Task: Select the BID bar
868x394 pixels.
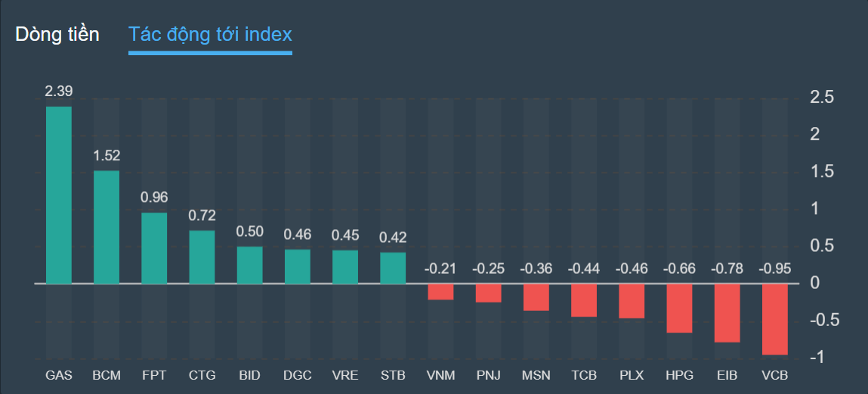Action: (249, 265)
